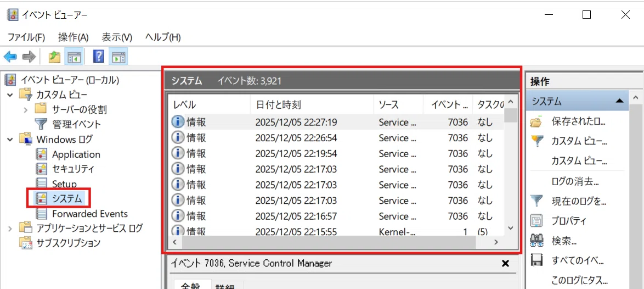Expand the サーバーの役割 tree node
The image size is (644, 289).
pyautogui.click(x=26, y=110)
